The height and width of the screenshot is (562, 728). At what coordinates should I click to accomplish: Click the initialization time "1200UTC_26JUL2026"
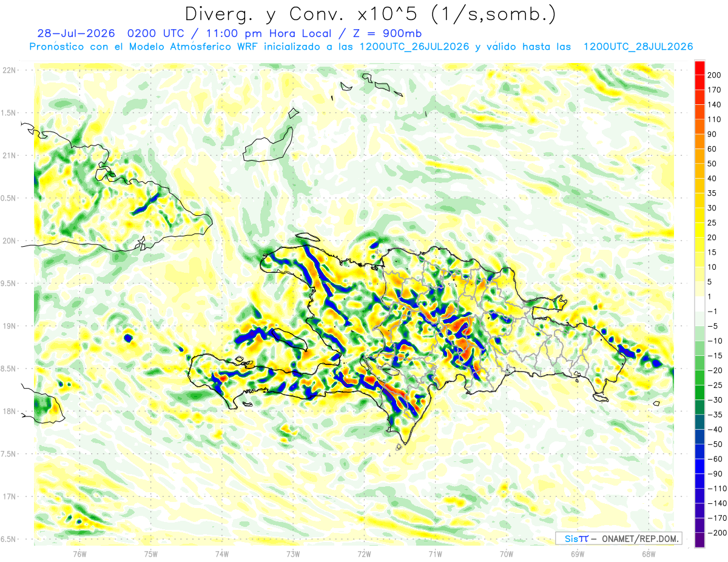(x=414, y=47)
